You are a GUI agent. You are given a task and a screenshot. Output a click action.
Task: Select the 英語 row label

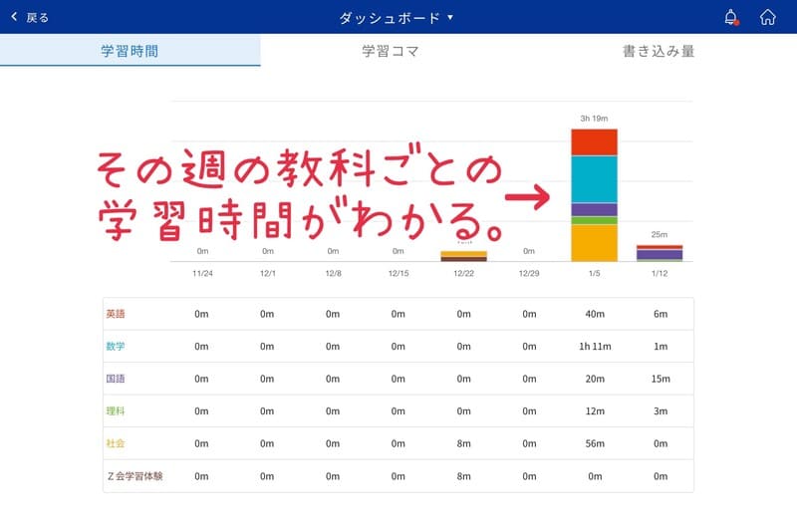[x=116, y=314]
